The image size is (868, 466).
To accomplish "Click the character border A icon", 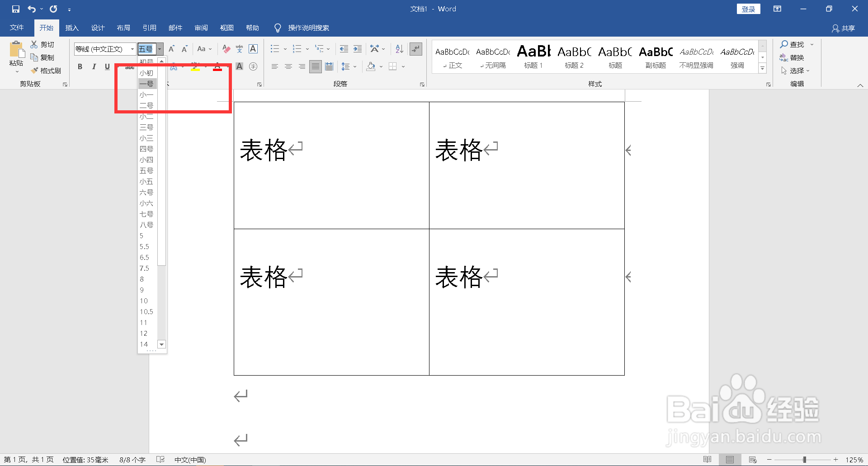I will [x=253, y=49].
